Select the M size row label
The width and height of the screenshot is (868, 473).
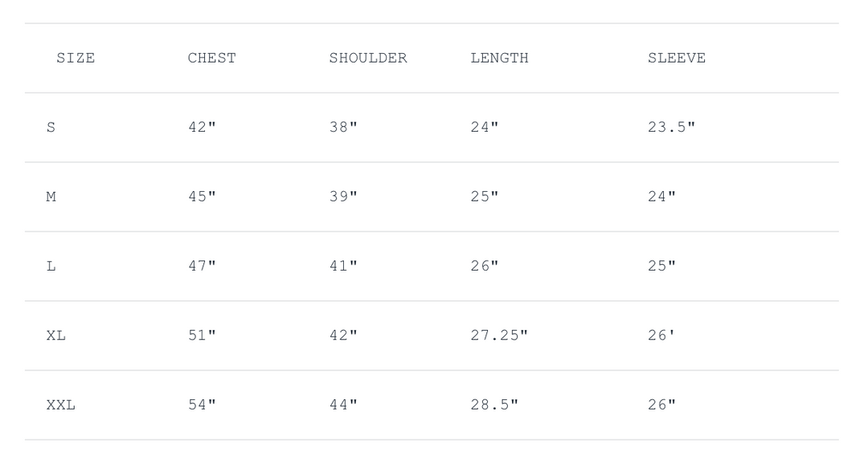pyautogui.click(x=51, y=197)
